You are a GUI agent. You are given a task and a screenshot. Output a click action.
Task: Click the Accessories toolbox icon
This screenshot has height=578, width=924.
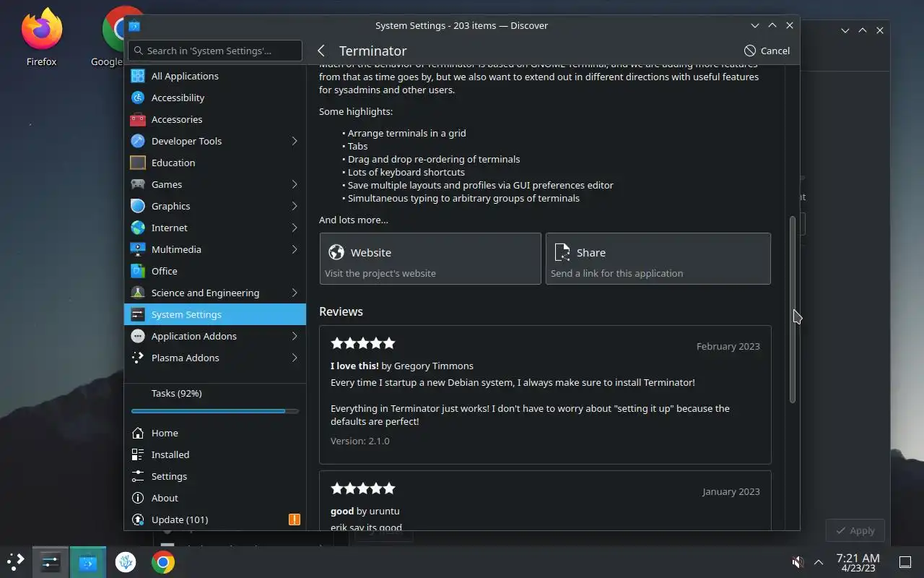point(138,119)
